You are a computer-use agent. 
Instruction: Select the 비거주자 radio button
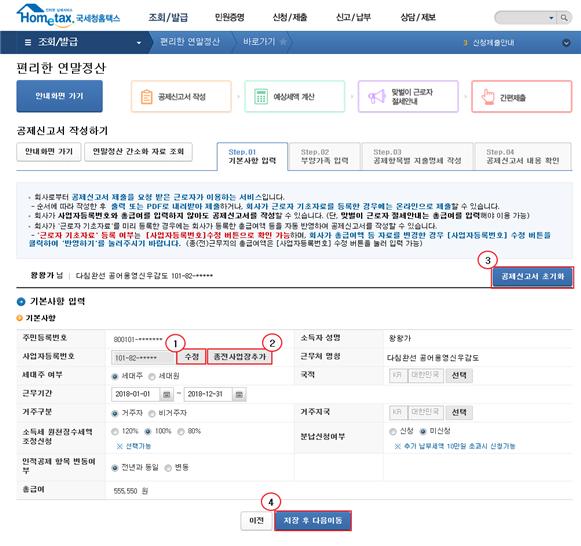(x=152, y=413)
